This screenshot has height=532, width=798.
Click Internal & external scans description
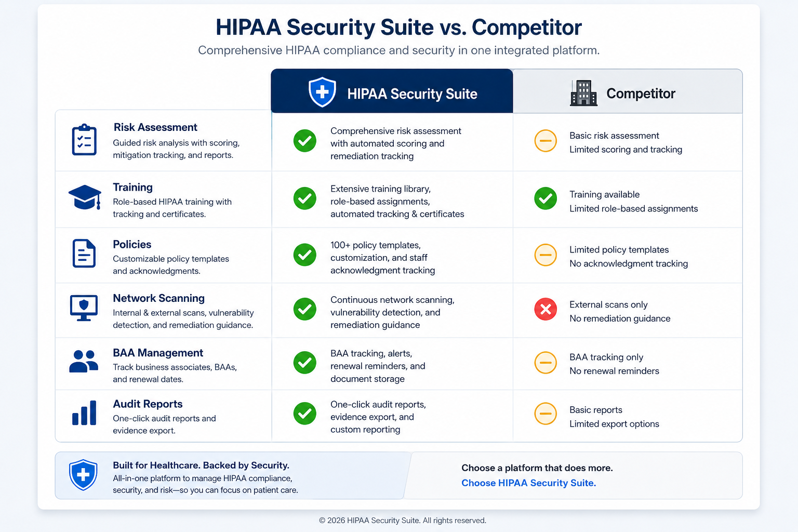(183, 319)
